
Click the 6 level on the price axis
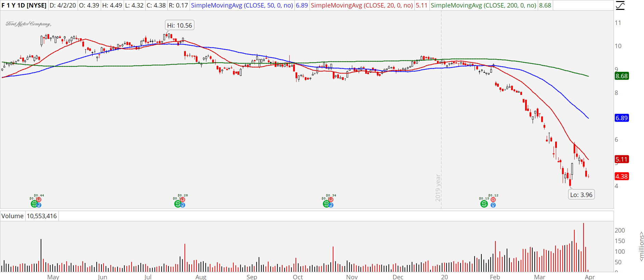click(x=616, y=139)
